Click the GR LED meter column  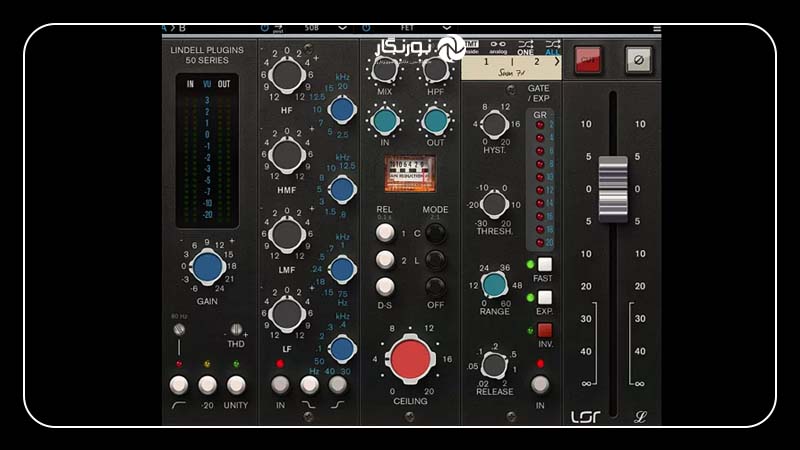(x=540, y=180)
